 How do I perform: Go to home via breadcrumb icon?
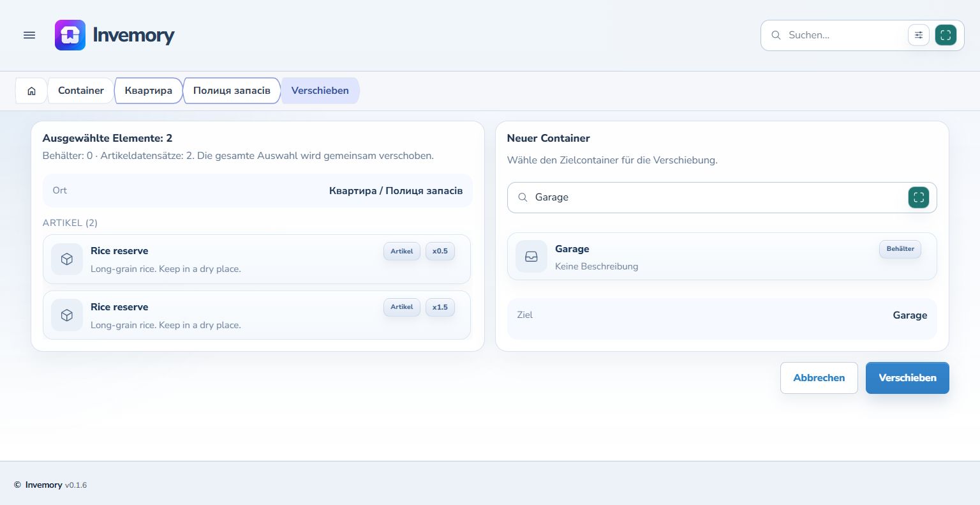click(31, 91)
